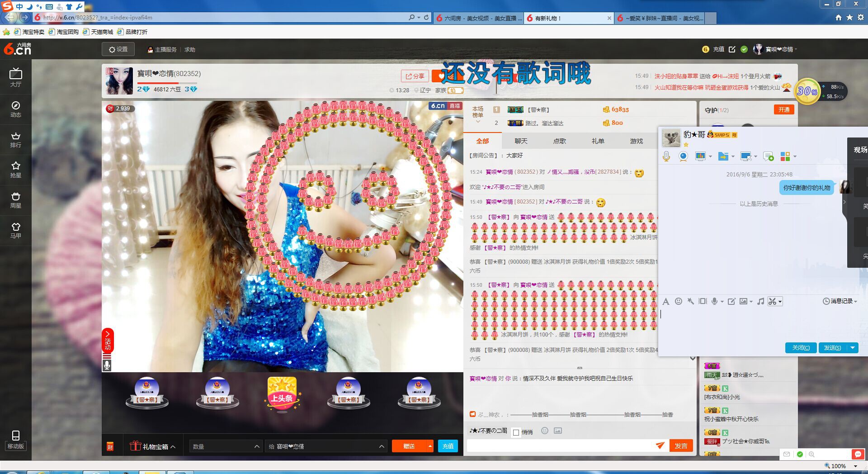868x474 pixels.
Task: Open QQ emoji smiley picker
Action: click(678, 301)
